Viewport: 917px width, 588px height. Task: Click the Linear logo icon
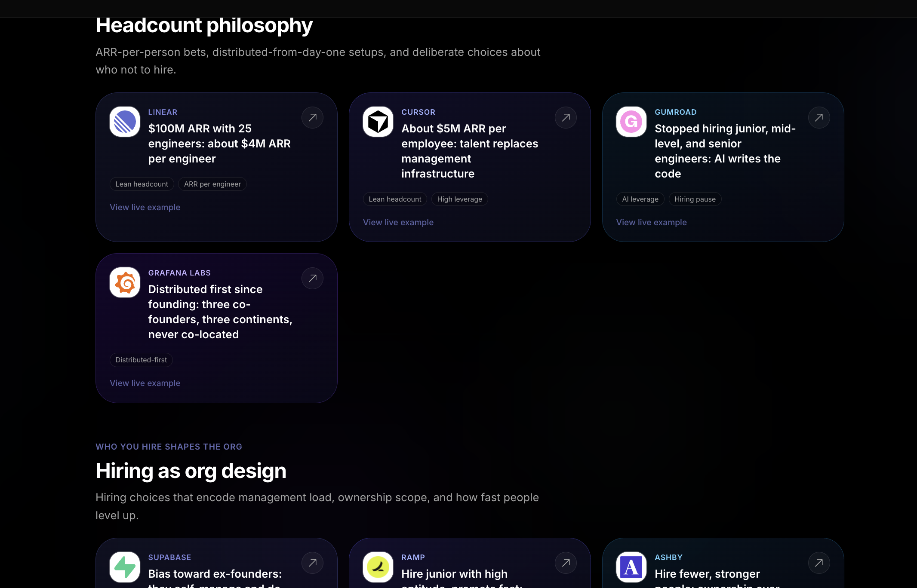(x=125, y=122)
